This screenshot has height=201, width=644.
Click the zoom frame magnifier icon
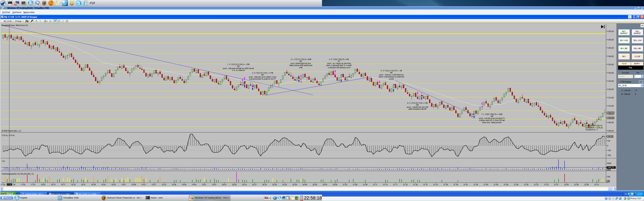(x=50, y=21)
